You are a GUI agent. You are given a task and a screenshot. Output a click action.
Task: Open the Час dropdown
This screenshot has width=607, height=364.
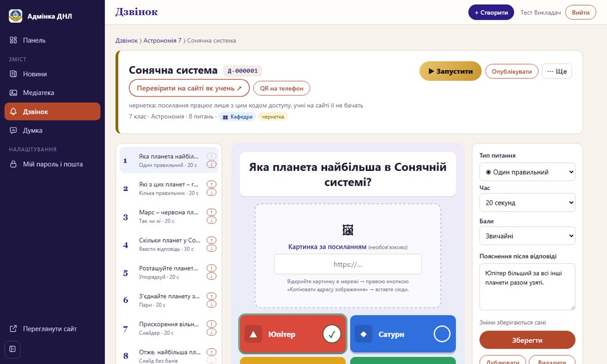tap(527, 203)
